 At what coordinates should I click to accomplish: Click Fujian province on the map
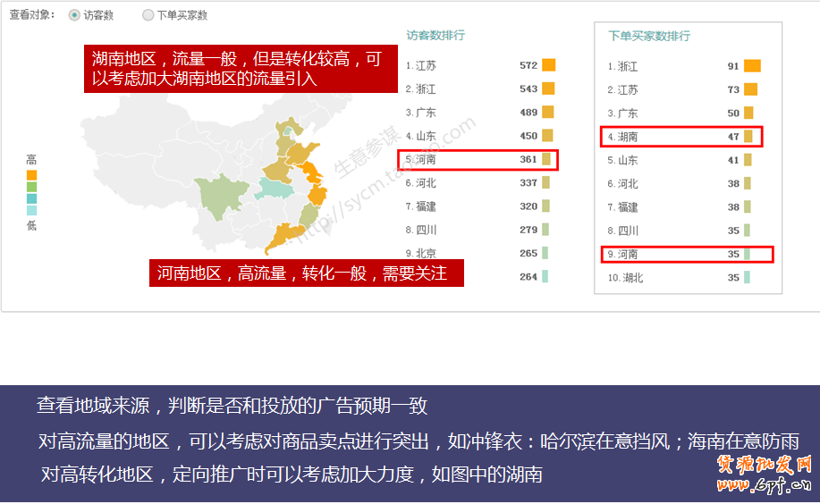(309, 215)
